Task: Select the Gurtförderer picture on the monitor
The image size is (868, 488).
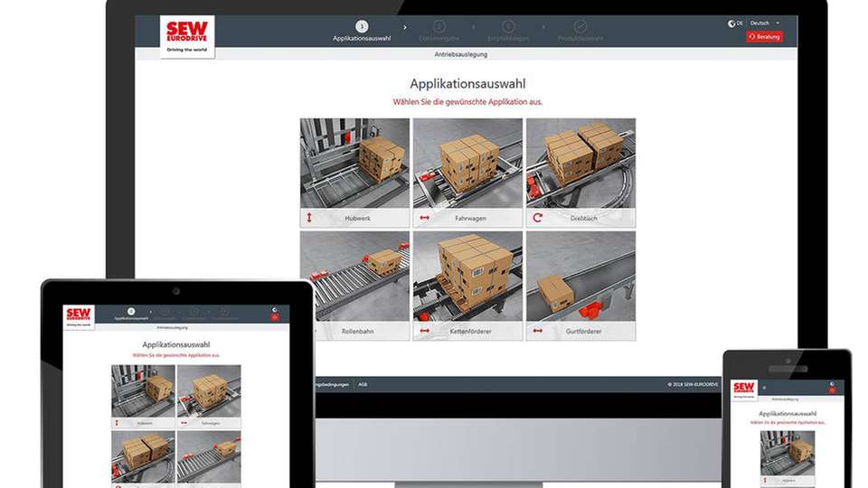Action: (x=580, y=277)
